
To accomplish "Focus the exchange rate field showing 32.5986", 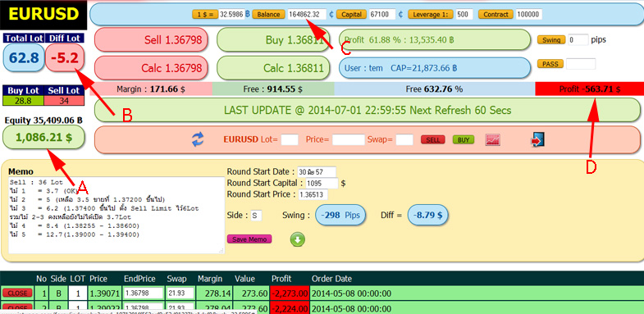I will [x=231, y=15].
